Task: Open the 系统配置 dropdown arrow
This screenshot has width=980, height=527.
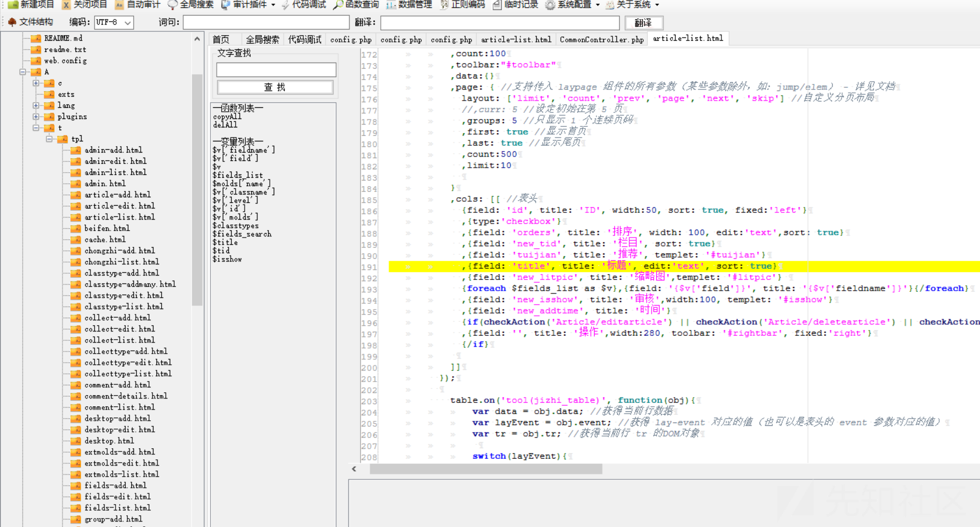Action: (x=597, y=4)
